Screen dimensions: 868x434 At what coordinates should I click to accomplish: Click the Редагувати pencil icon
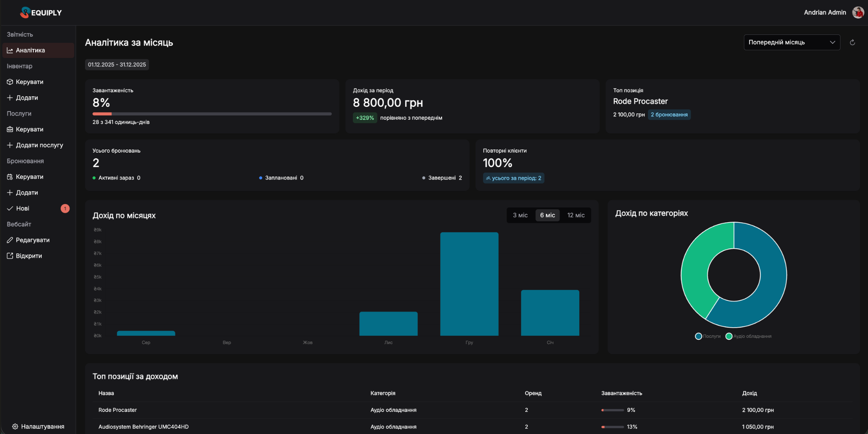coord(10,240)
